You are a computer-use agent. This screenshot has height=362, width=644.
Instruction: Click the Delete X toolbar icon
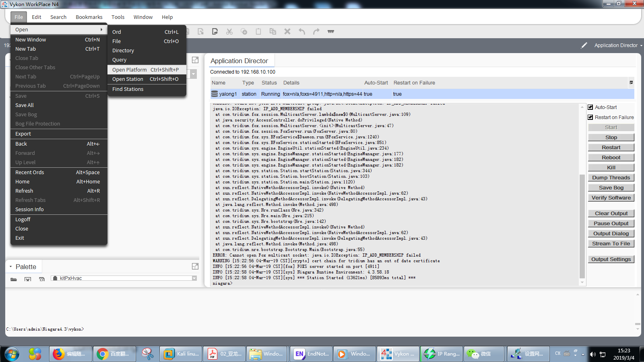coord(287,31)
